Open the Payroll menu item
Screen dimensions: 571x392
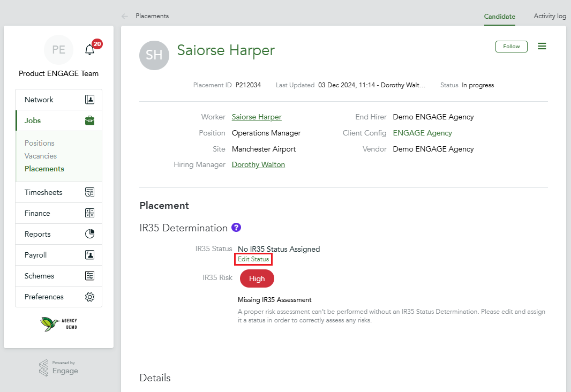58,255
